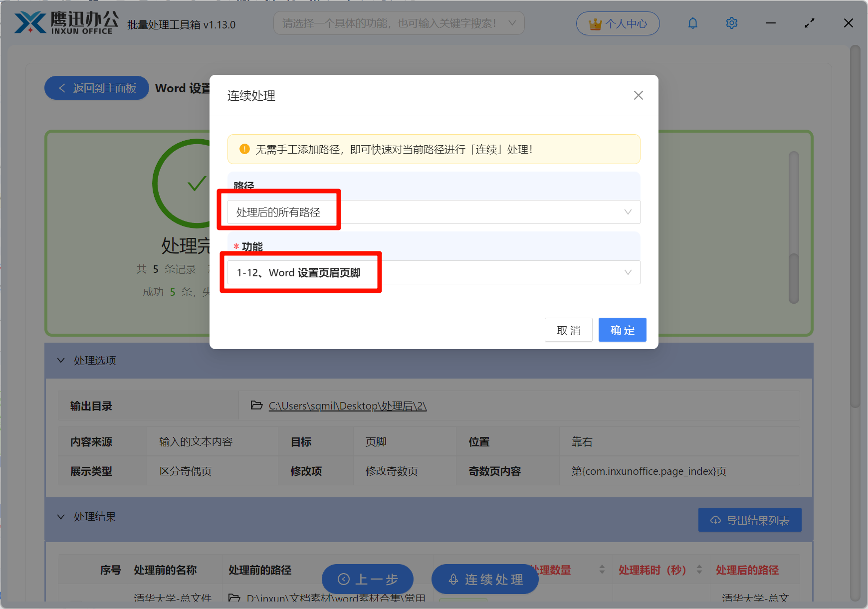The width and height of the screenshot is (868, 609).
Task: Open the 功能 dropdown showing Word 设置页眉页脚
Action: [628, 272]
